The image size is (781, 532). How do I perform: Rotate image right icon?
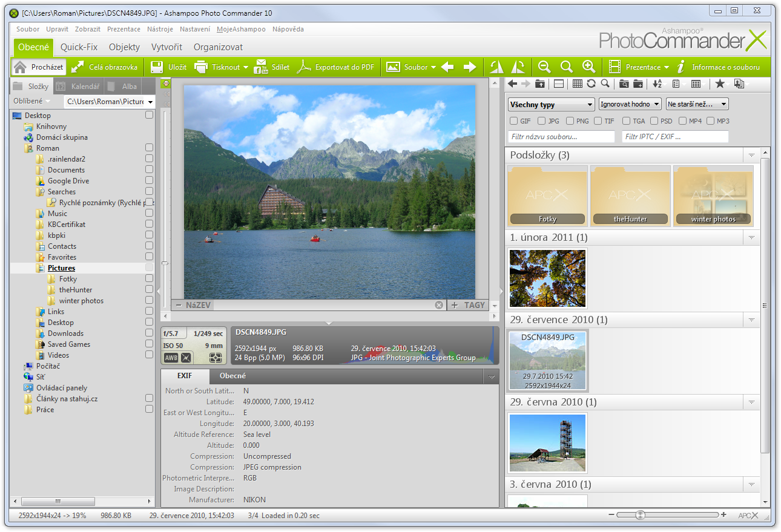(x=518, y=67)
